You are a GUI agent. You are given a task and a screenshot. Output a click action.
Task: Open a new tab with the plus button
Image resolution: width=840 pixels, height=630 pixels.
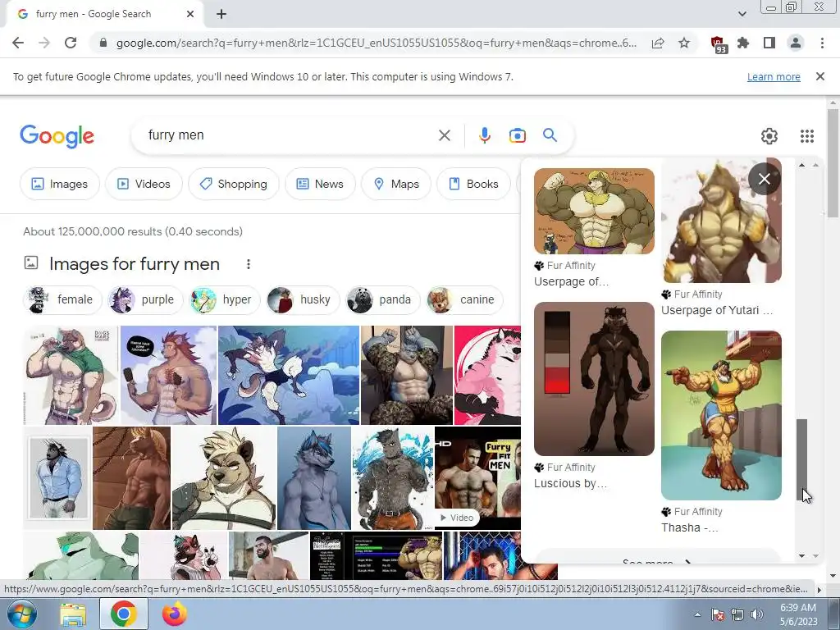click(221, 14)
